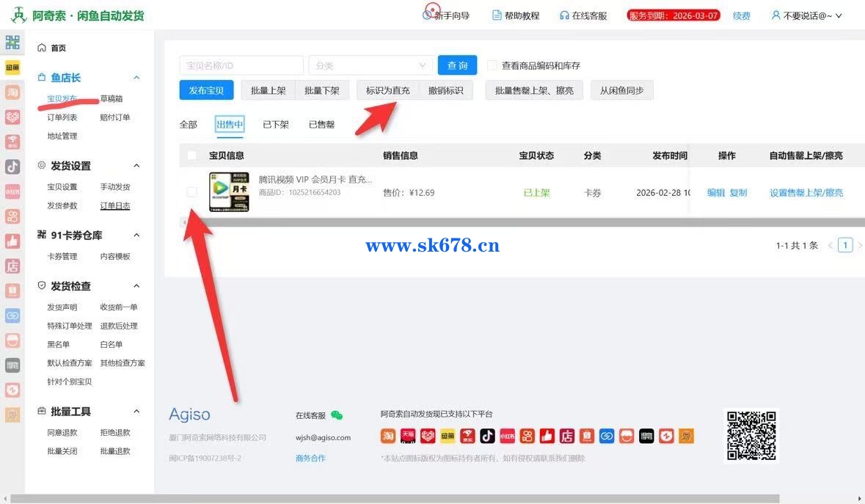
Task: Click the thumbs-up icon in left sidebar
Action: pyautogui.click(x=12, y=241)
